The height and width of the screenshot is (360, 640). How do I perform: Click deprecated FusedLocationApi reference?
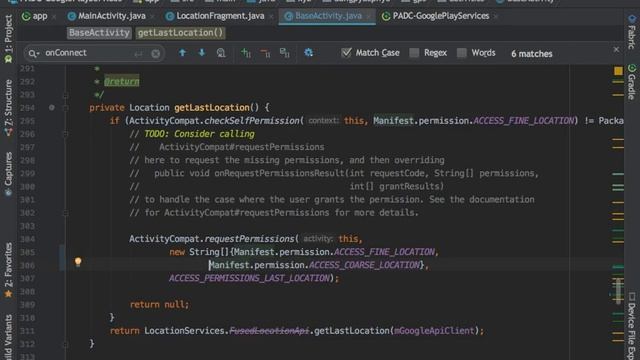point(269,331)
